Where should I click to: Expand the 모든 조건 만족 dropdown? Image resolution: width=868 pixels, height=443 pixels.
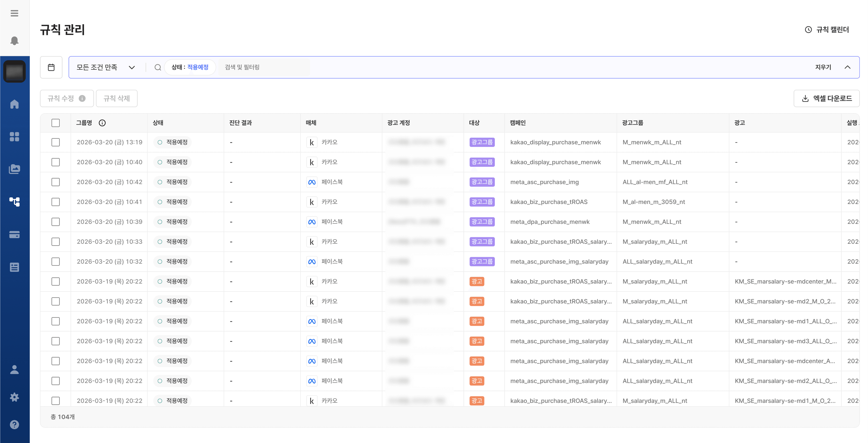coord(106,67)
